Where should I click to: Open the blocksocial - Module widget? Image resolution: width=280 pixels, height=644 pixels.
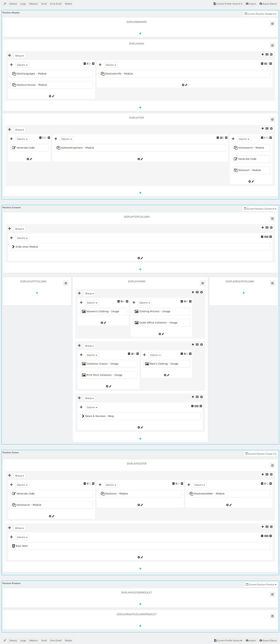click(x=52, y=505)
